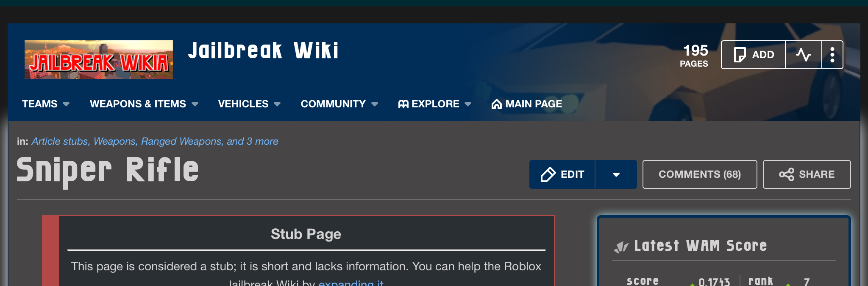Open the Ranged Weapons category link
The width and height of the screenshot is (868, 286).
pyautogui.click(x=181, y=141)
